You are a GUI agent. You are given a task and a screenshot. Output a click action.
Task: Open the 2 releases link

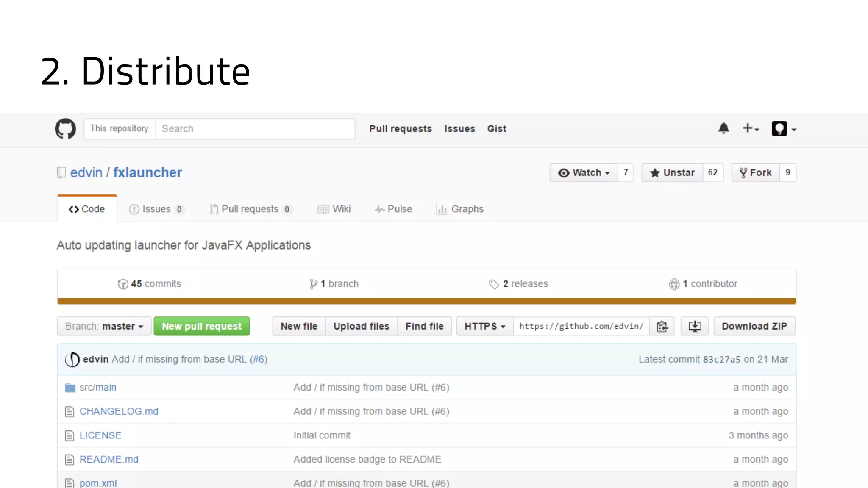pos(518,284)
